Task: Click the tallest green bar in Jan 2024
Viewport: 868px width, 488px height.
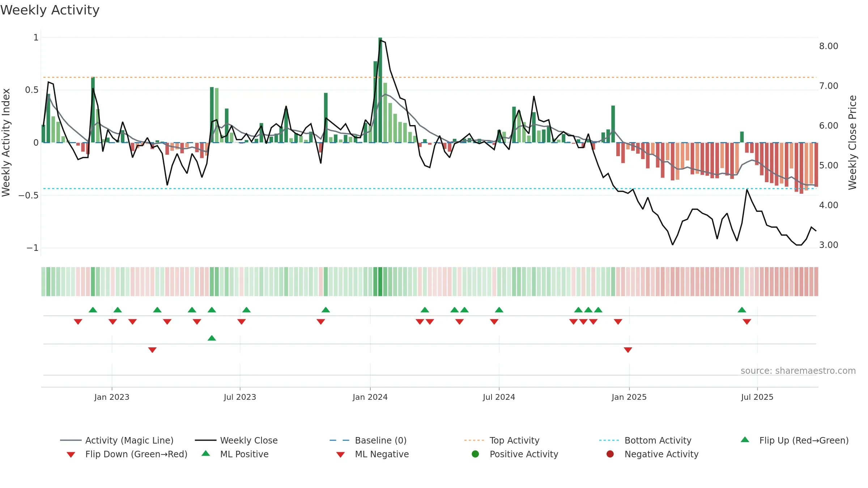Action: [x=380, y=90]
